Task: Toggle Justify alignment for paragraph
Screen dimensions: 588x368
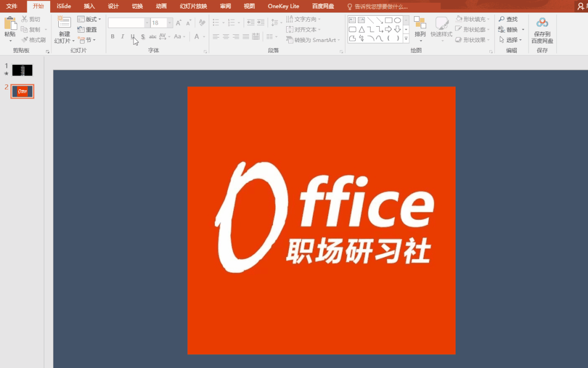Action: 246,36
